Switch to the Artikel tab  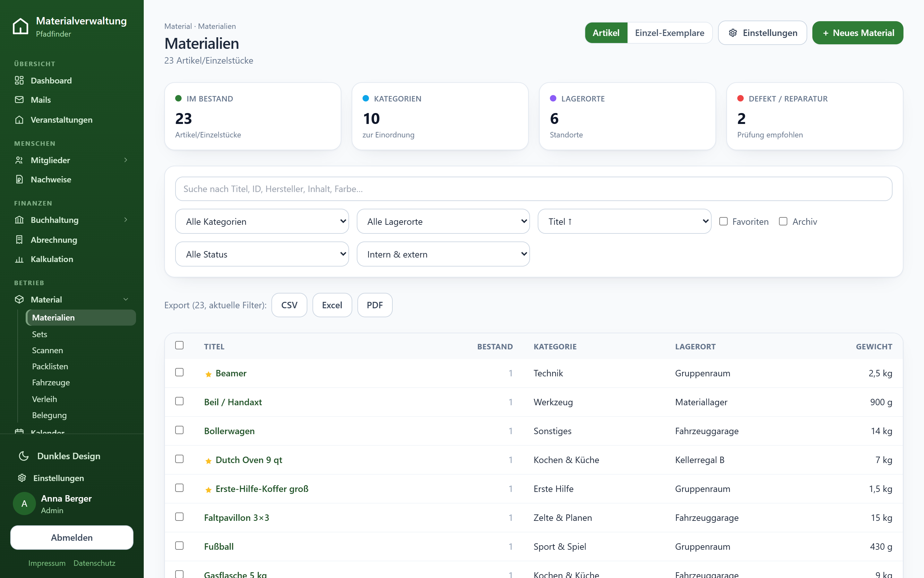(606, 33)
